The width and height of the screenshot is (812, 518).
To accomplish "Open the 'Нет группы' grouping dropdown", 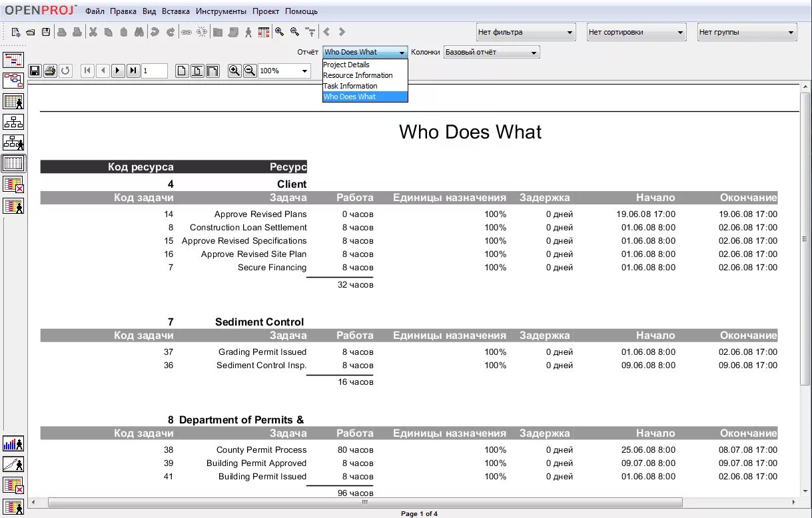I will click(747, 32).
